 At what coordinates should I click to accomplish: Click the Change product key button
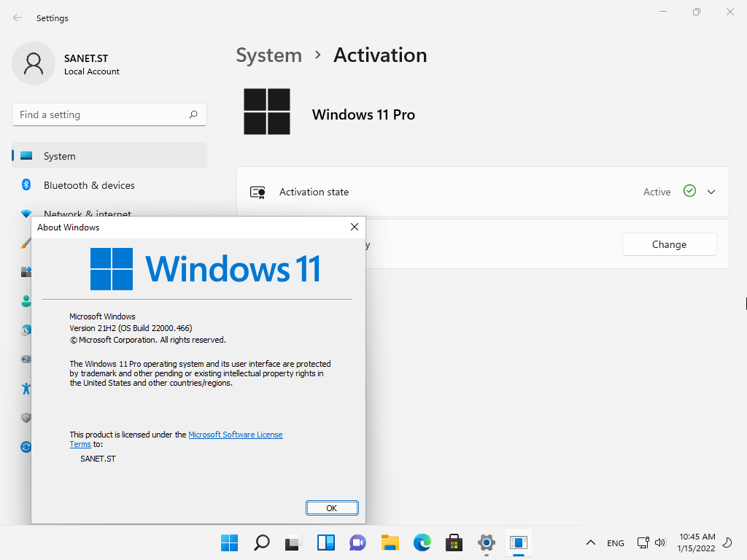point(670,244)
